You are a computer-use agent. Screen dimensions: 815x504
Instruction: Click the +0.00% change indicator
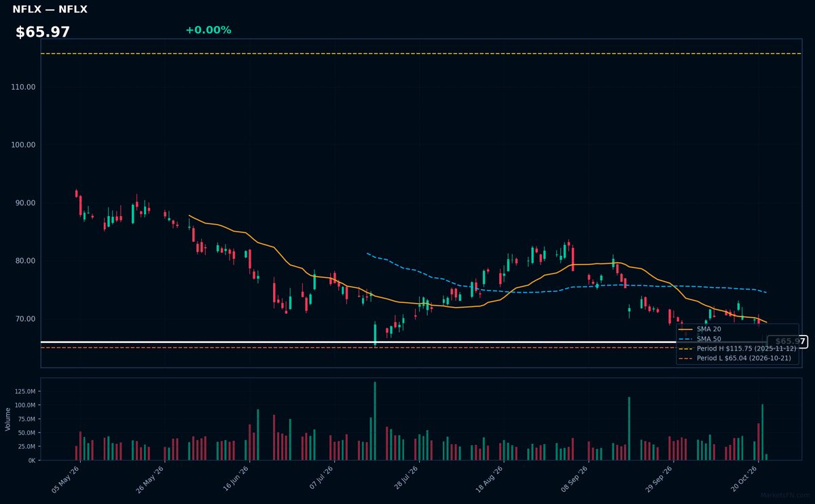(209, 30)
